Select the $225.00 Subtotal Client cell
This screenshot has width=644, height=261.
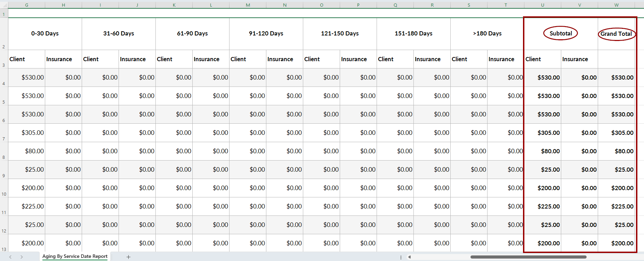pyautogui.click(x=542, y=206)
